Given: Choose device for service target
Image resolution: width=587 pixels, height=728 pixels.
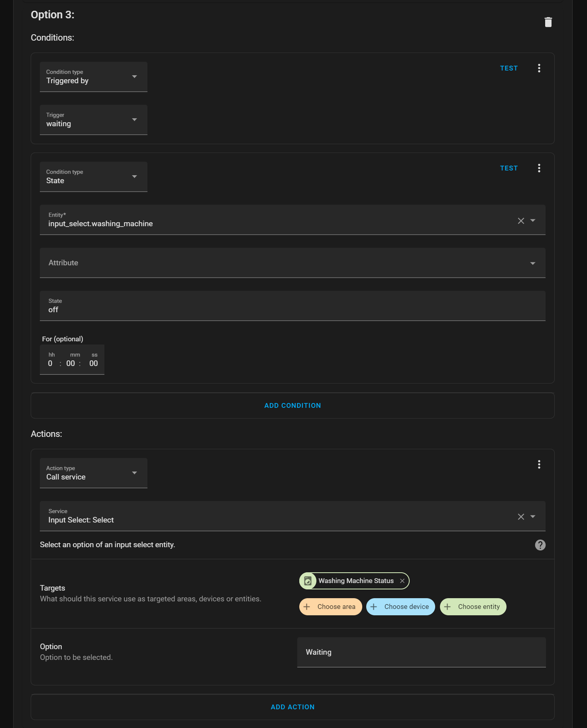Looking at the screenshot, I should (x=400, y=607).
